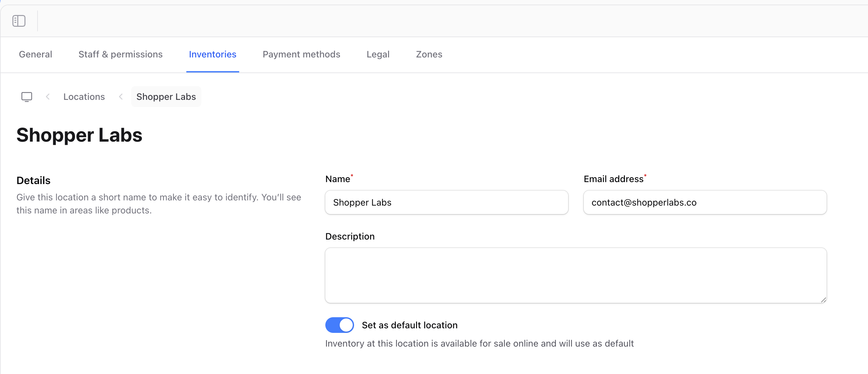Open the Legal tab

pyautogui.click(x=378, y=54)
